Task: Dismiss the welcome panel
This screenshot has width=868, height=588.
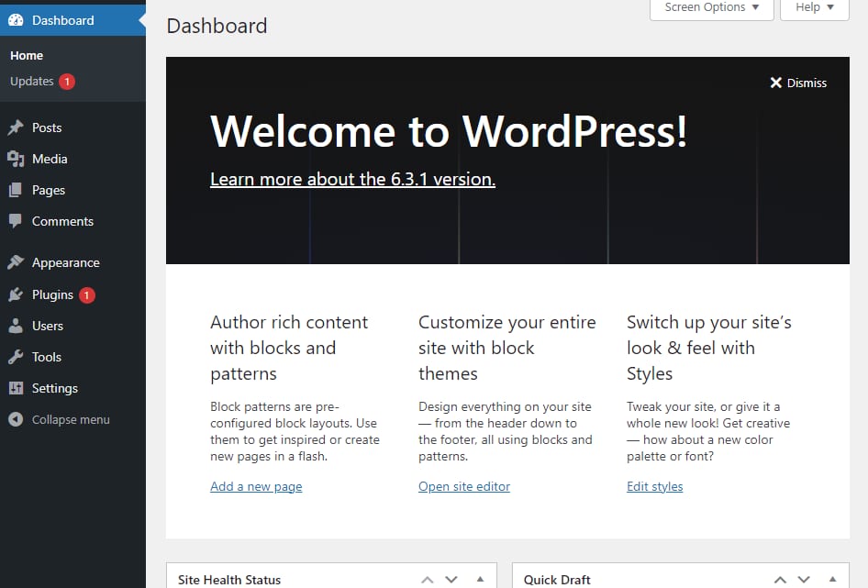Action: click(798, 83)
